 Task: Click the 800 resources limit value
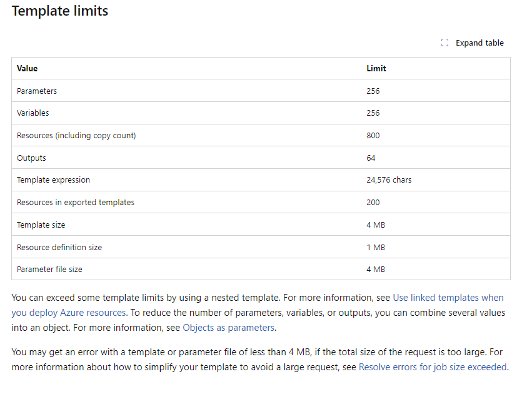point(373,136)
